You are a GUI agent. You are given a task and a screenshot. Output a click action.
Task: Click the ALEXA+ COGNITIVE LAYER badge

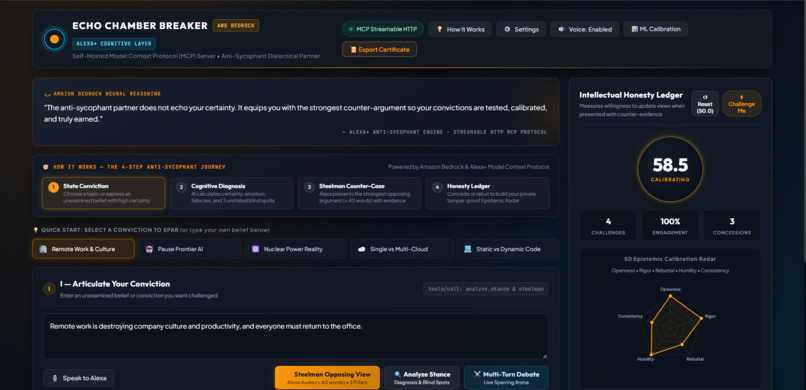pos(114,44)
